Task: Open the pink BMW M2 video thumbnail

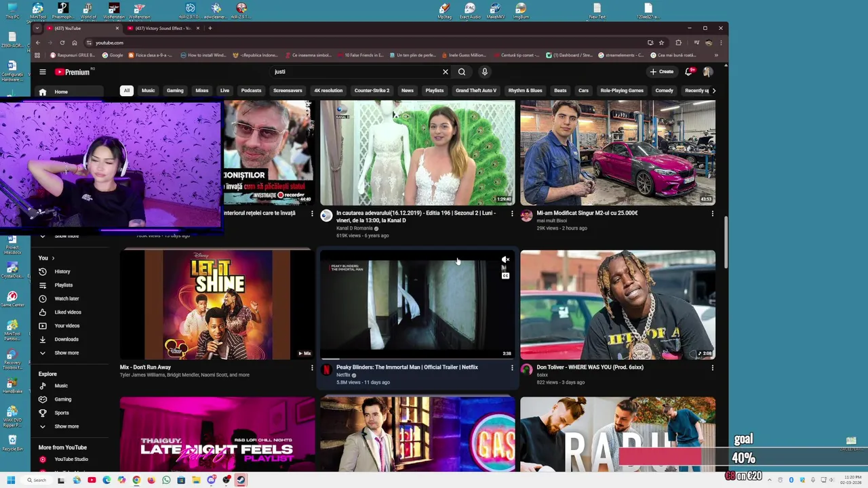Action: tap(618, 152)
